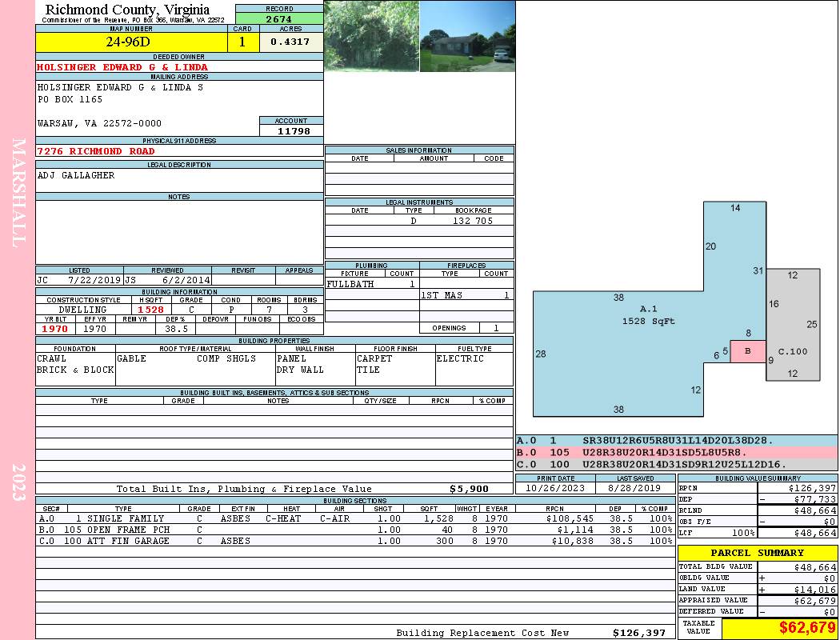This screenshot has height=640, width=840.
Task: Click the acres value 0.4317
Action: (290, 42)
